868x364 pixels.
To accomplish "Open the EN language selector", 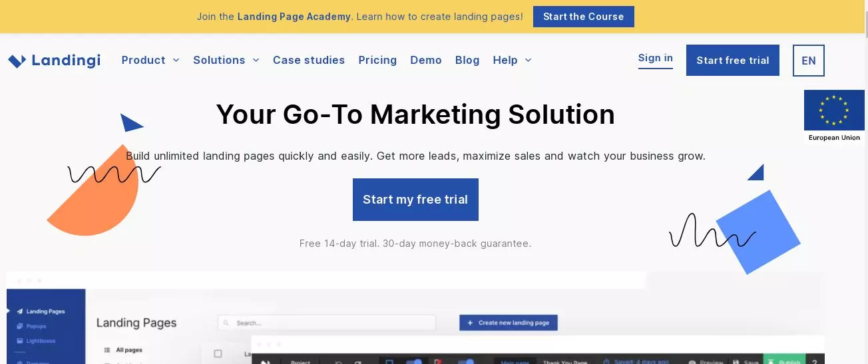I will 809,61.
